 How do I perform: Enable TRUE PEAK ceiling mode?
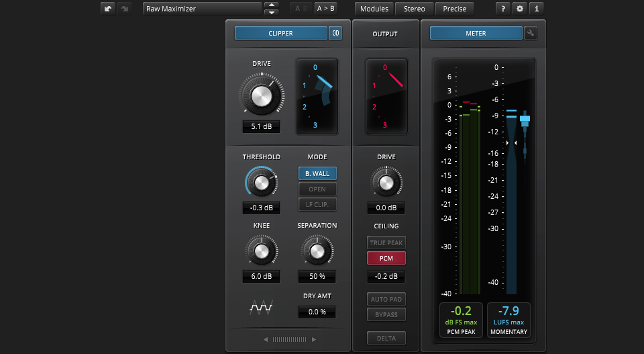pyautogui.click(x=386, y=242)
